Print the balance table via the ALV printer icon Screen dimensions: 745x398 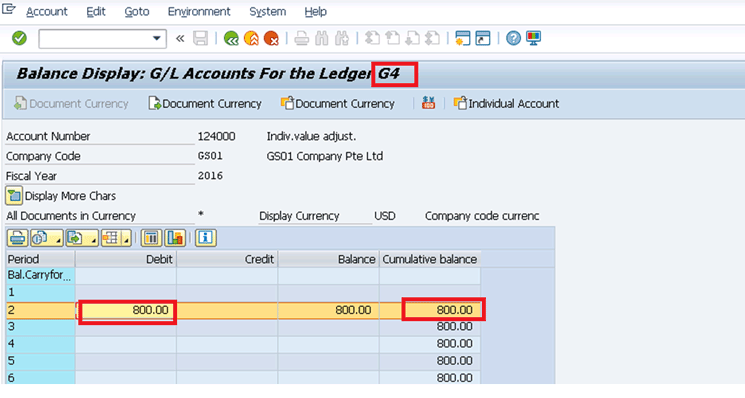coord(18,238)
